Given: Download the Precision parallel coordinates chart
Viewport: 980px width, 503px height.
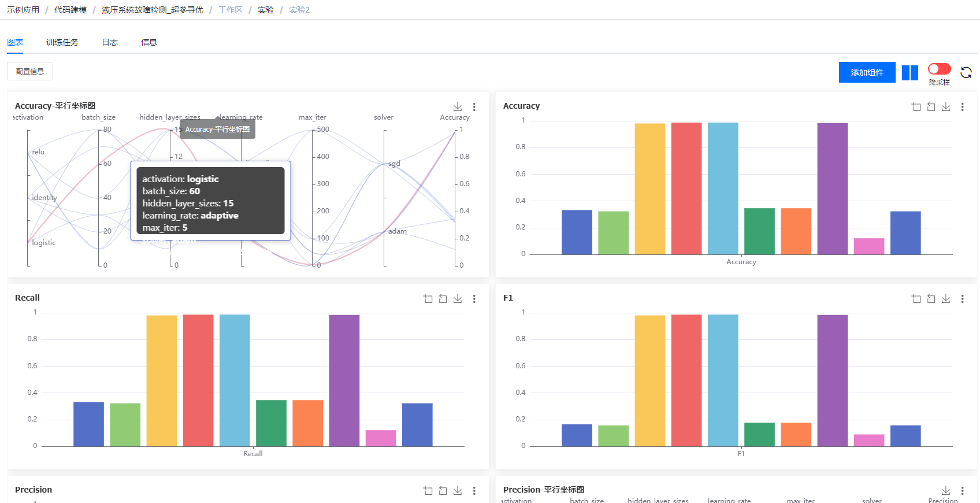Looking at the screenshot, I should [946, 490].
